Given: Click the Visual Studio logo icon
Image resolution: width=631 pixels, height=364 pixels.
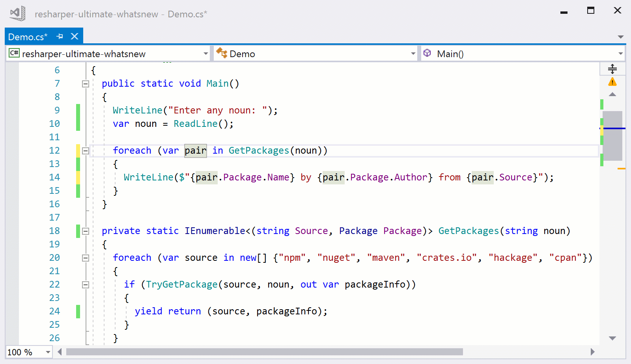Looking at the screenshot, I should pyautogui.click(x=18, y=14).
